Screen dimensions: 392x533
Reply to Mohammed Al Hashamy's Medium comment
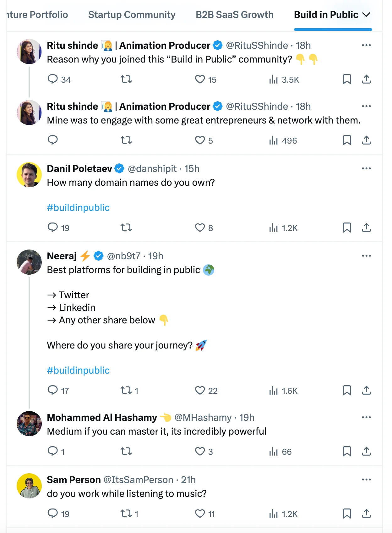pyautogui.click(x=52, y=451)
